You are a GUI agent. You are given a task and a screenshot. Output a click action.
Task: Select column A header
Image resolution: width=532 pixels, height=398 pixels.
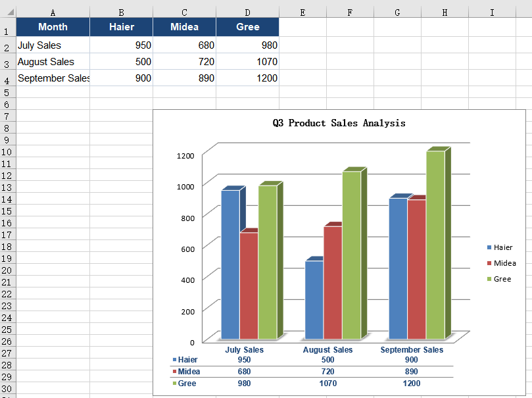[x=53, y=12]
